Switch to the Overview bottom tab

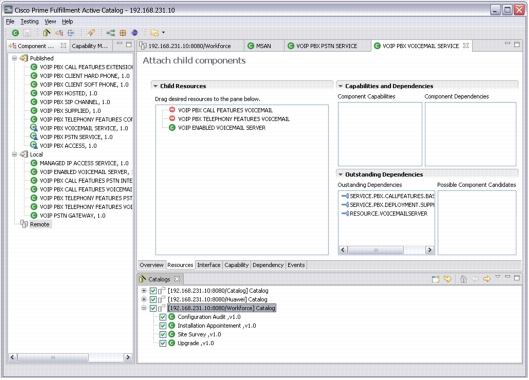(x=151, y=265)
